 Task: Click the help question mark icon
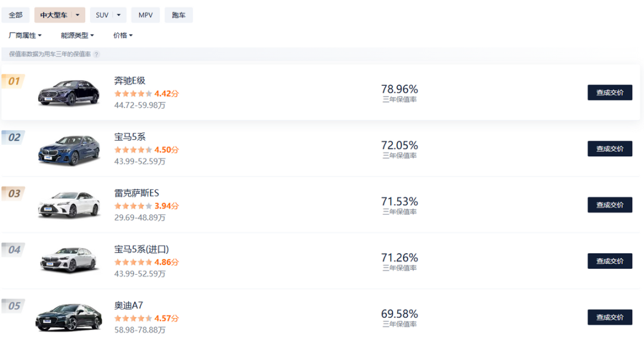tap(97, 54)
